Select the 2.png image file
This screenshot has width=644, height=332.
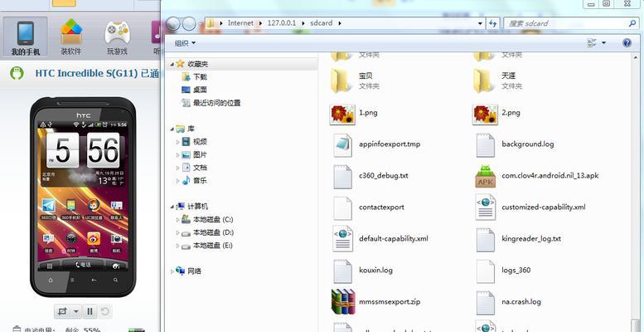tap(485, 115)
